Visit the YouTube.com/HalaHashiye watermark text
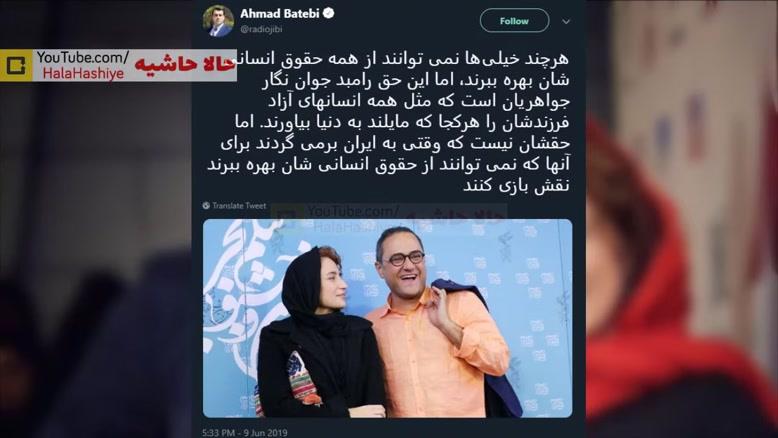This screenshot has height=438, width=778. tap(83, 65)
